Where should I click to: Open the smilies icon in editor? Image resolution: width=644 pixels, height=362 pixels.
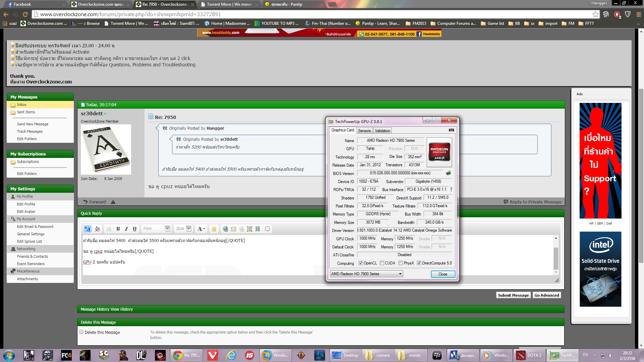point(214,229)
